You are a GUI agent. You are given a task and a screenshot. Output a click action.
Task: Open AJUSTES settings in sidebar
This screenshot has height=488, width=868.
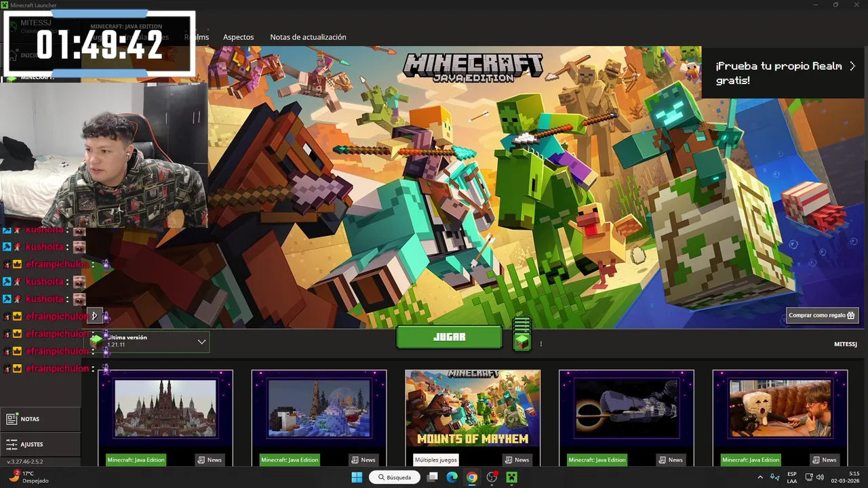40,445
